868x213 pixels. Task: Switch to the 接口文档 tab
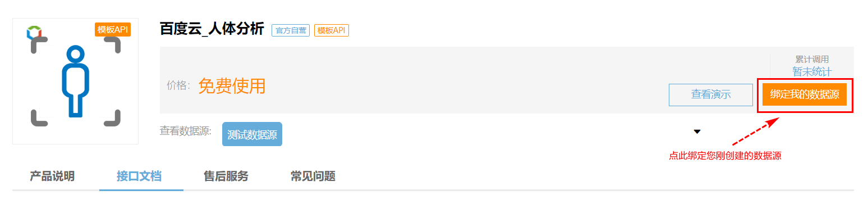click(x=139, y=176)
